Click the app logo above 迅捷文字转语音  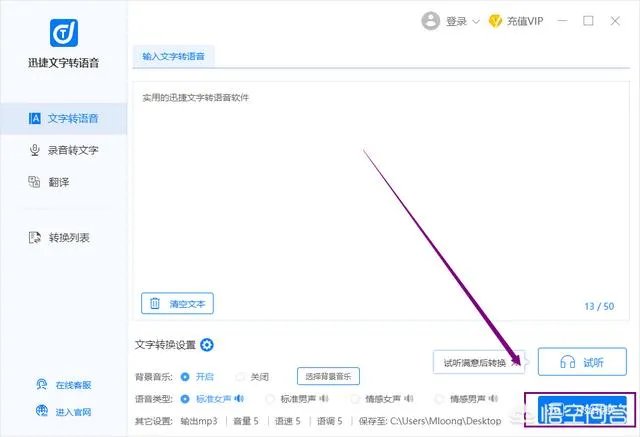[x=64, y=33]
